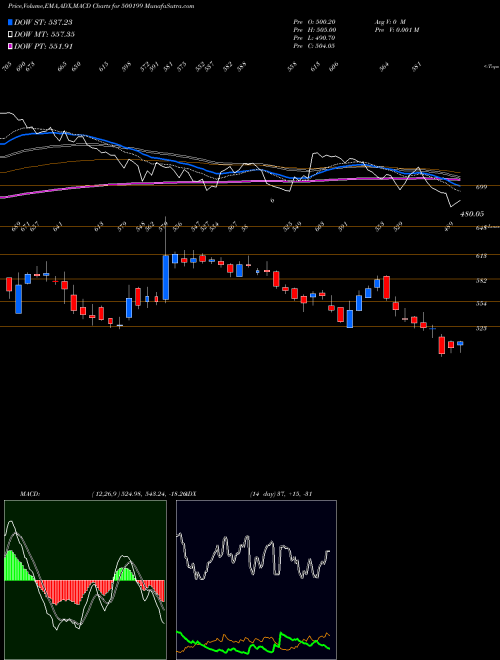Click the 554 price level label
The image size is (500, 660).
pos(481,303)
